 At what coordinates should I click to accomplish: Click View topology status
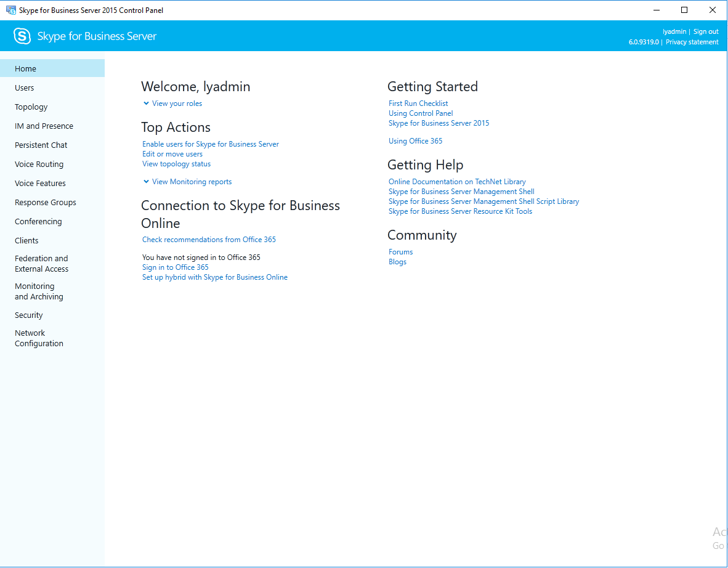pos(176,164)
